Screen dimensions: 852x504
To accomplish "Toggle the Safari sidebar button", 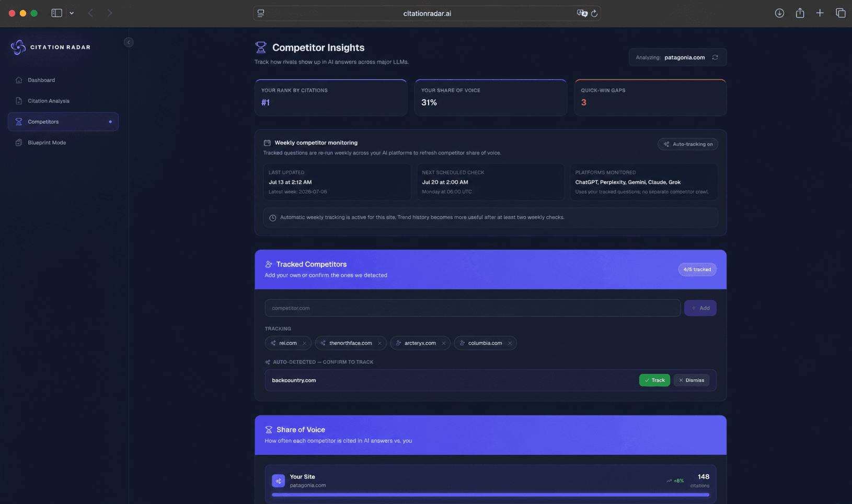I will click(56, 13).
